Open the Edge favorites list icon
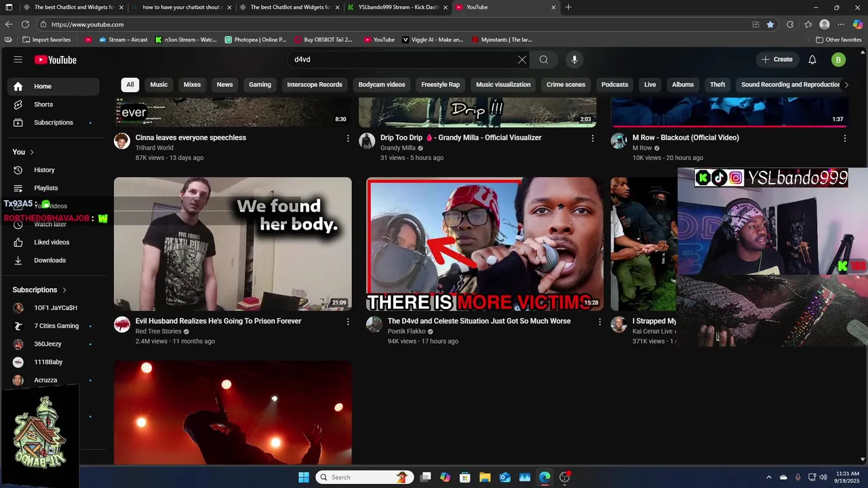 click(808, 24)
